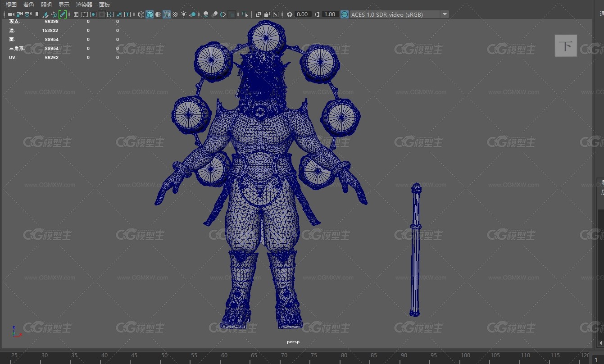Click the image plane icon
Viewport: 604px width, 364px height.
tap(45, 14)
